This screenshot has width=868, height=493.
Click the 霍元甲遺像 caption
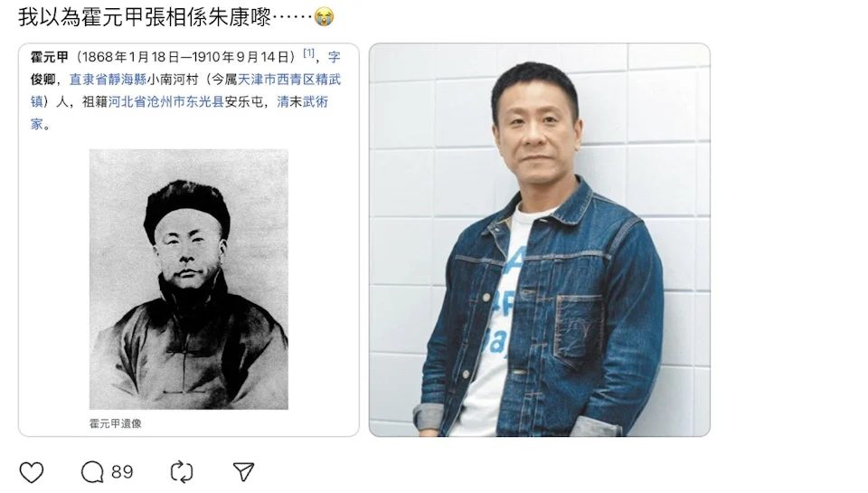(116, 423)
